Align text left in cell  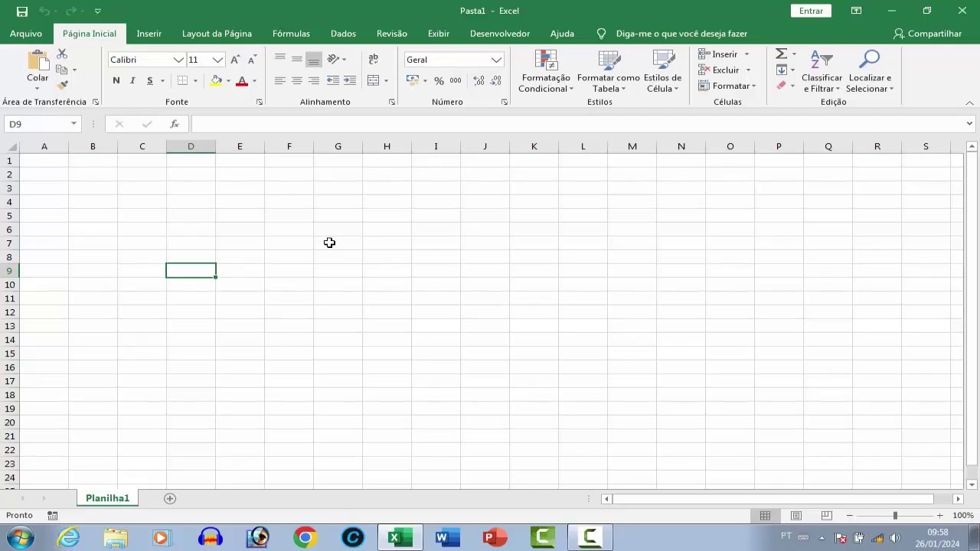[x=280, y=80]
